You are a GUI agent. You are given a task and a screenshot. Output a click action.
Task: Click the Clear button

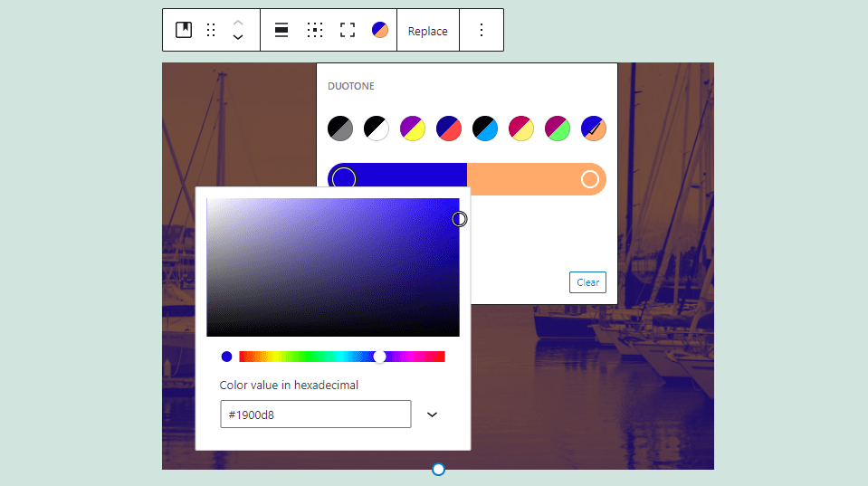coord(587,282)
